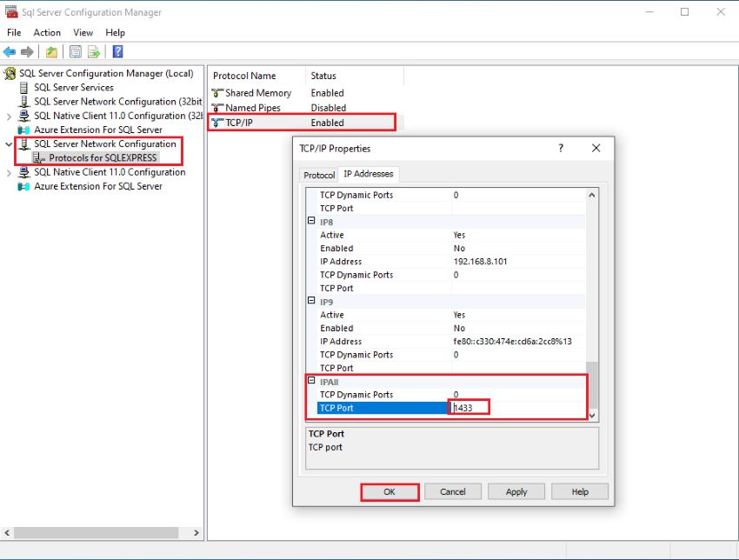Image resolution: width=739 pixels, height=560 pixels.
Task: Click the Named Pipes protocol icon
Action: coord(217,108)
